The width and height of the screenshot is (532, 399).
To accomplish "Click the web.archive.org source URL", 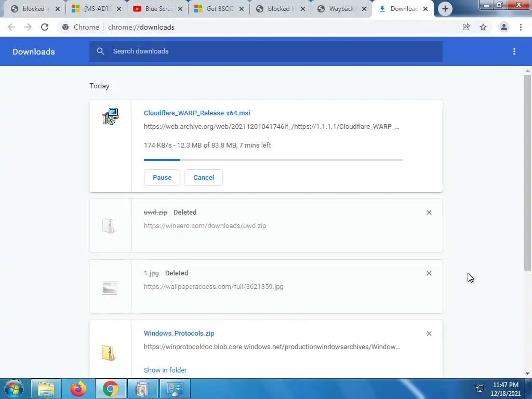I will (x=271, y=127).
